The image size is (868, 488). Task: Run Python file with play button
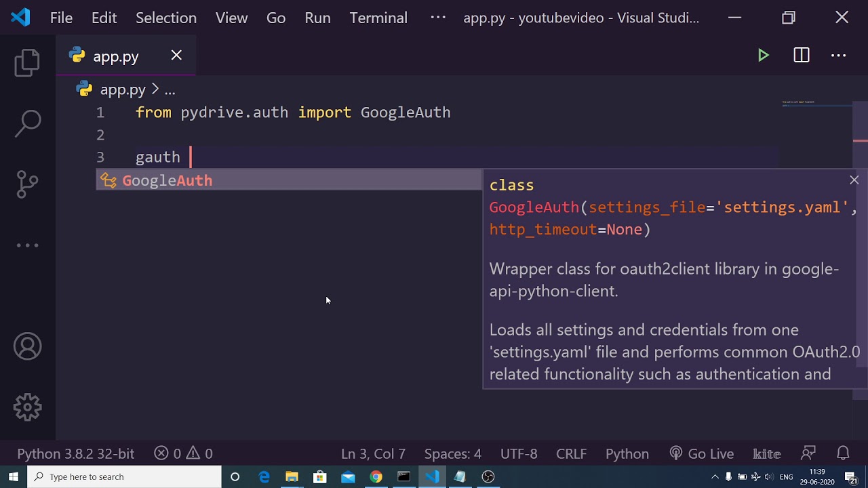click(764, 56)
